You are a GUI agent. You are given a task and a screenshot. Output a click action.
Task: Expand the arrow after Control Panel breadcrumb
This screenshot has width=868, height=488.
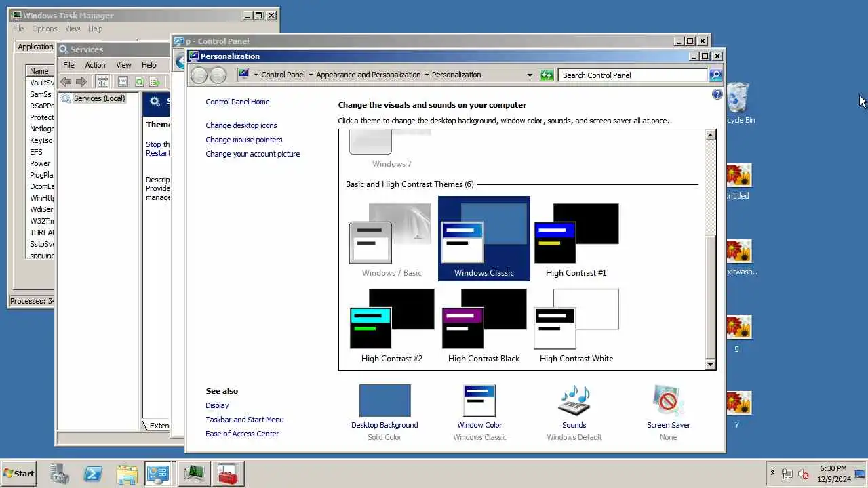pos(311,75)
